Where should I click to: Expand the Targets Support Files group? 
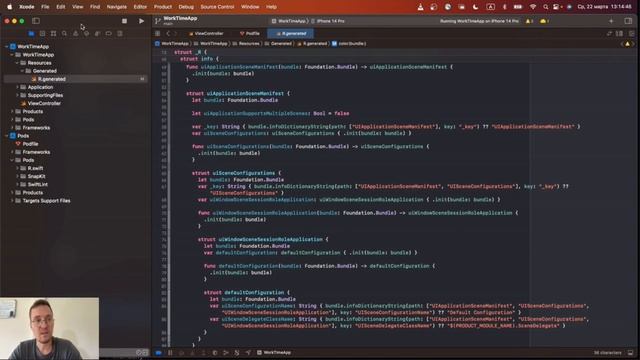pyautogui.click(x=12, y=201)
